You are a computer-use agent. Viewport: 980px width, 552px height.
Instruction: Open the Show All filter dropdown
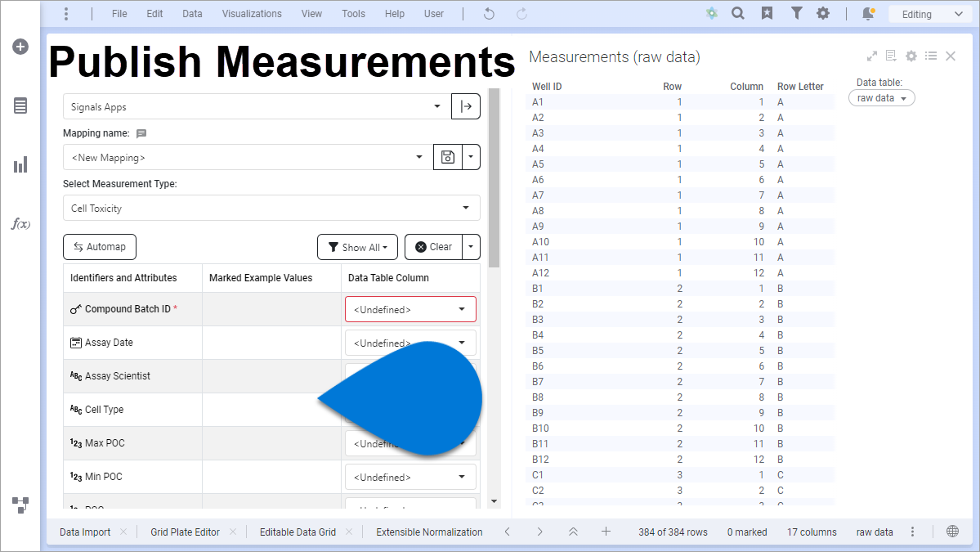[x=357, y=247]
